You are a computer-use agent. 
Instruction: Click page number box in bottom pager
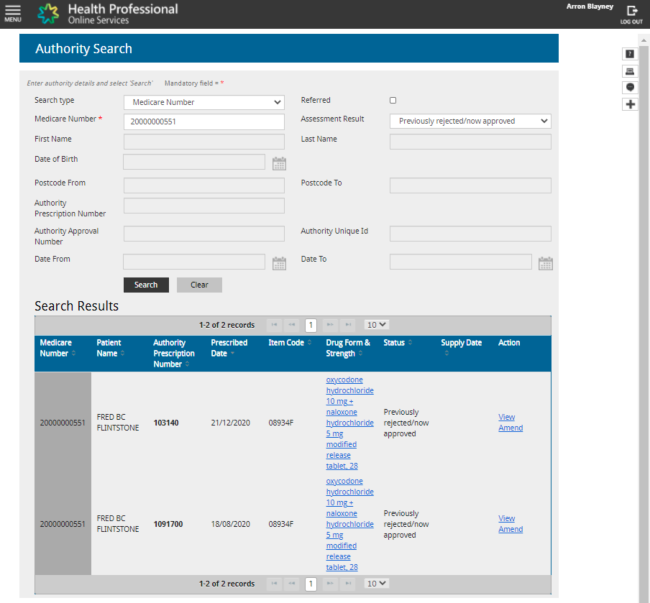(x=311, y=584)
